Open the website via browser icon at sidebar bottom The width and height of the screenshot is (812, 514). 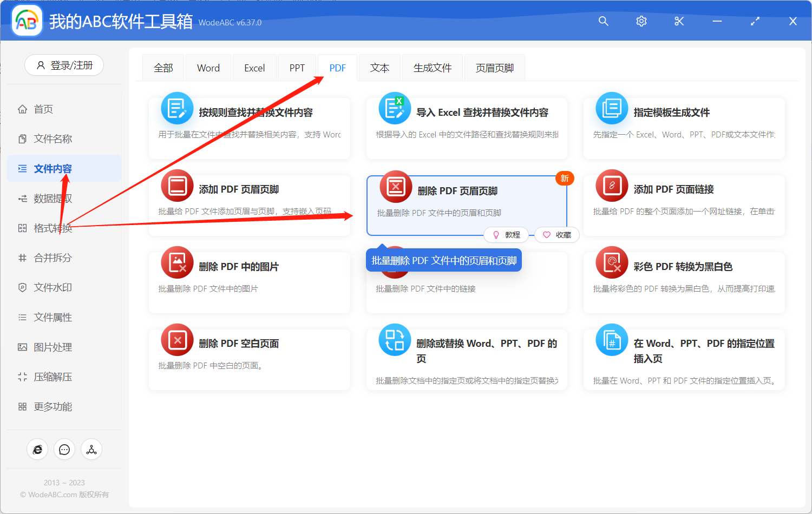[x=37, y=450]
